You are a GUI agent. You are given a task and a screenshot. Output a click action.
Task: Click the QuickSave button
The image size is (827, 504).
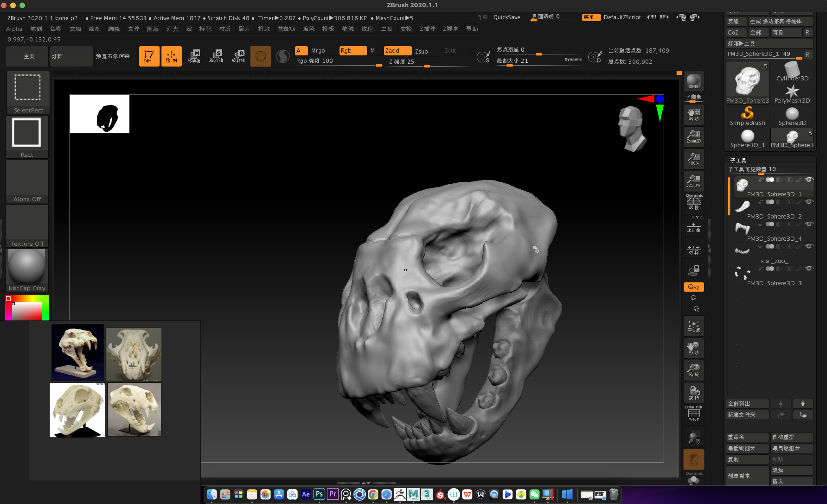(506, 17)
